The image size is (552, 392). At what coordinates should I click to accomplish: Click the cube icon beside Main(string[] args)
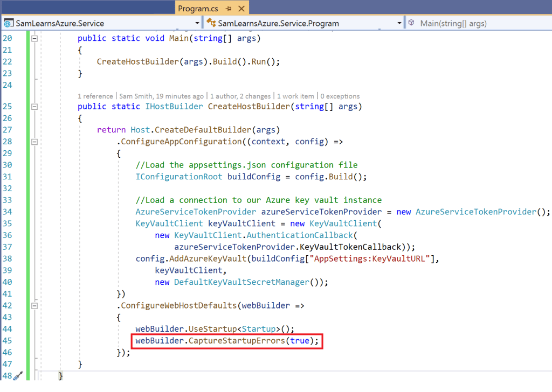coord(411,23)
